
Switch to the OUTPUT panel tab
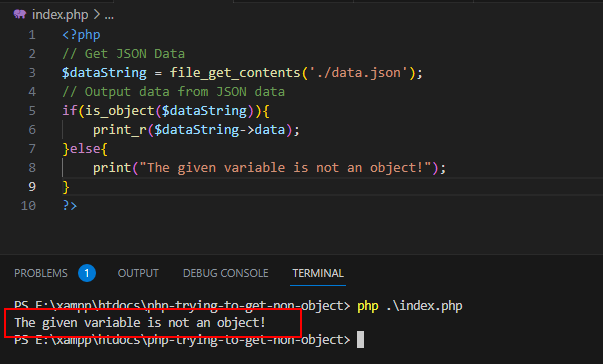coord(138,273)
